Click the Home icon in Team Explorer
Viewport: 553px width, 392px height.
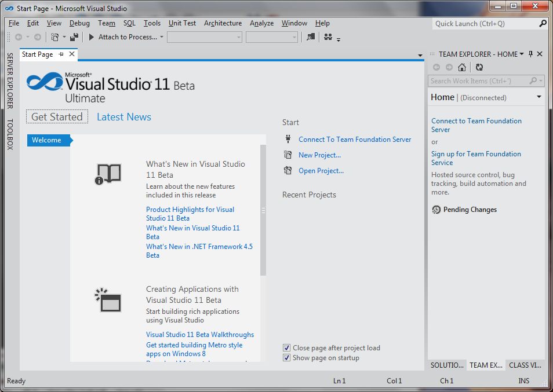click(462, 67)
